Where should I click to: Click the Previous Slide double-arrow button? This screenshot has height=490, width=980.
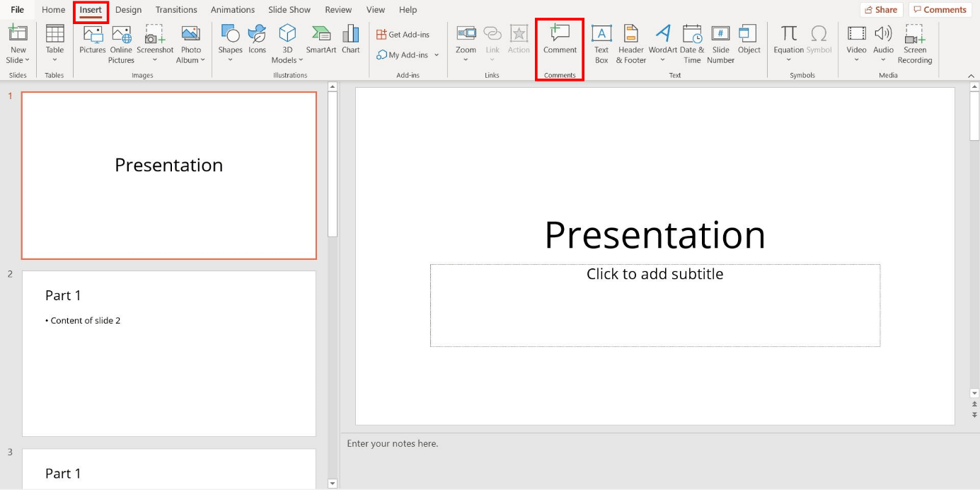click(974, 404)
